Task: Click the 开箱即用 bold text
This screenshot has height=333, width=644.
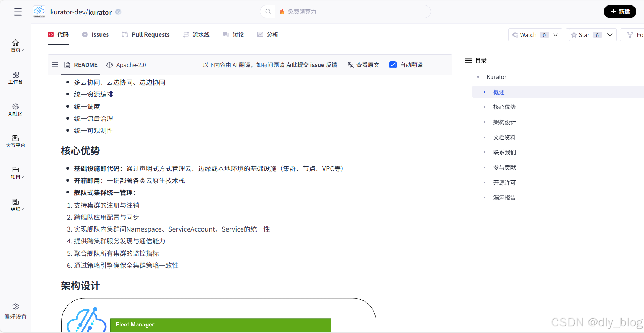Action: click(x=87, y=180)
